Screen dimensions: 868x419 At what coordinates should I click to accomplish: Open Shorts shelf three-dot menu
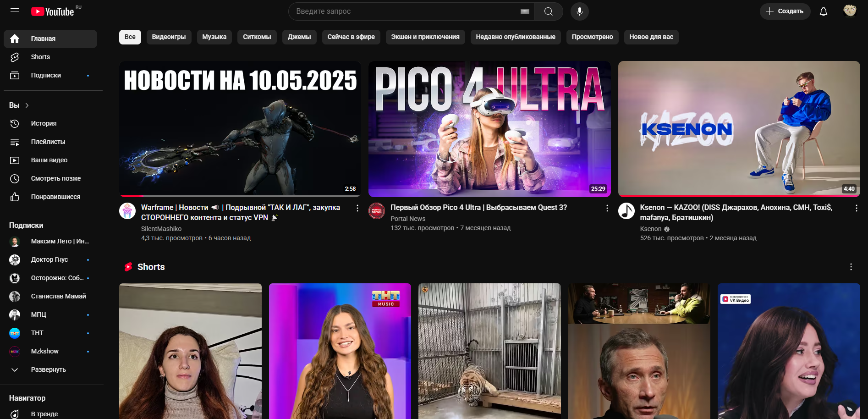point(851,267)
